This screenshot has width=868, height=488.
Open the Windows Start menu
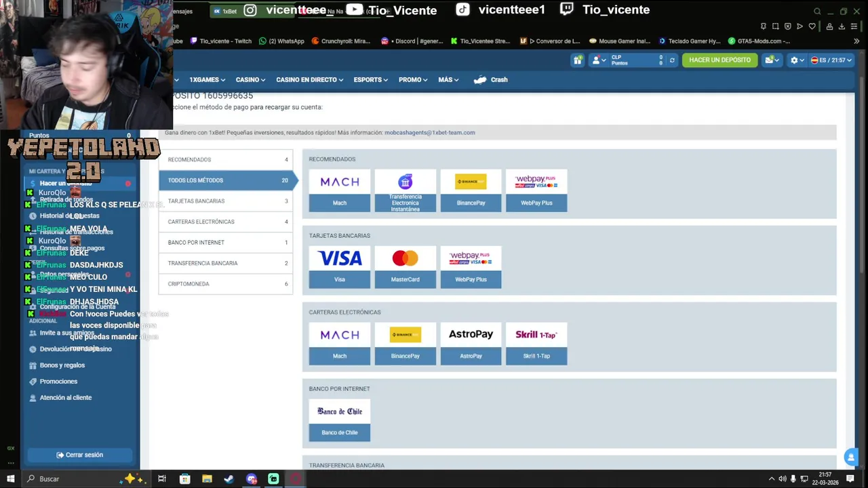(x=10, y=479)
